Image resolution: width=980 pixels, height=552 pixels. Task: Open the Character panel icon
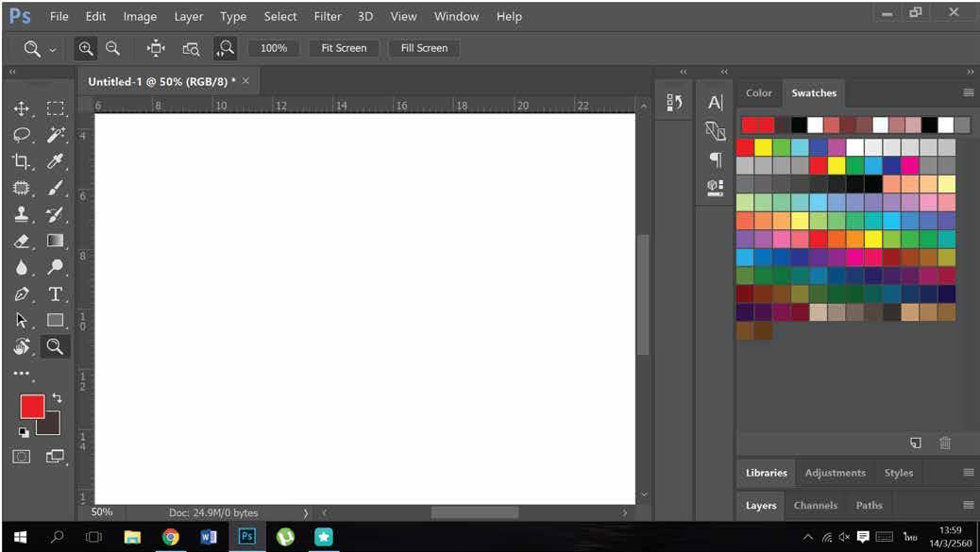tap(715, 103)
